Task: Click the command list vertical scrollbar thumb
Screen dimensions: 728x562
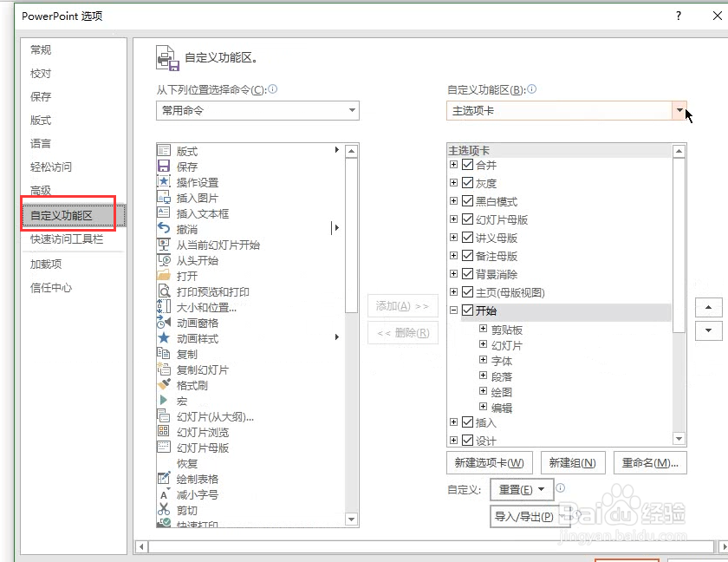Action: (352, 236)
